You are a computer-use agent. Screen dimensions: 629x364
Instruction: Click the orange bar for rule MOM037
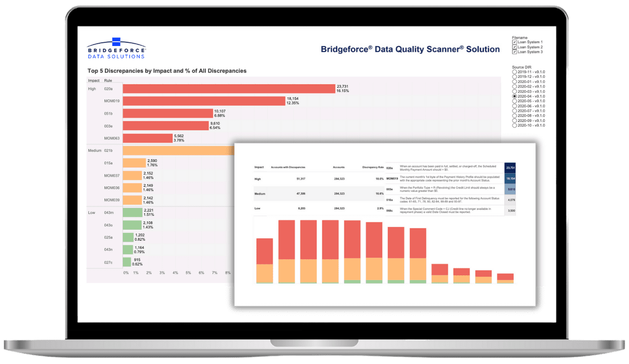tap(132, 175)
